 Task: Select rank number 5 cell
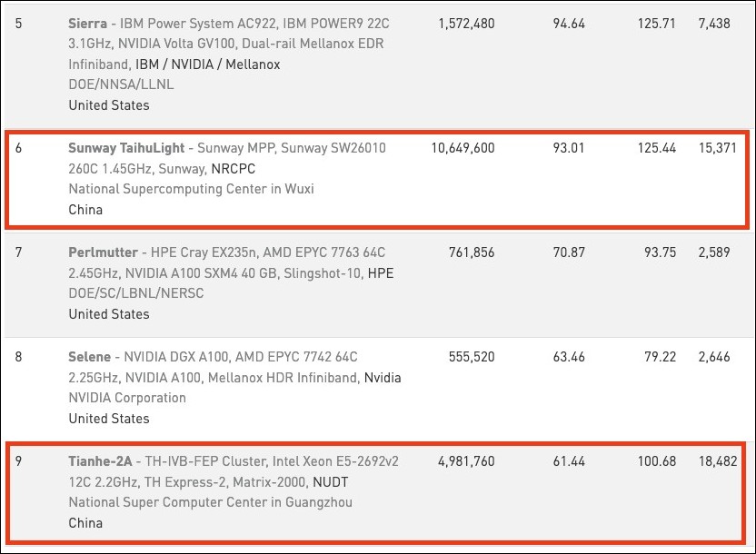[18, 23]
